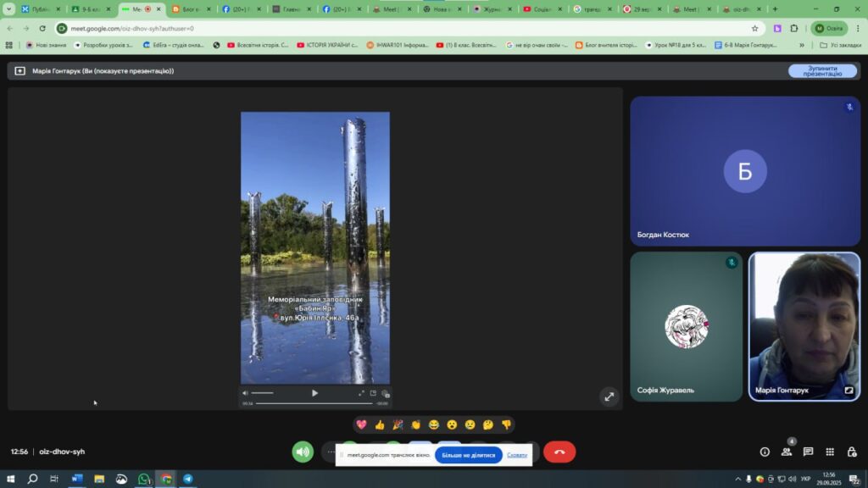Screen dimensions: 868x488
Task: Expand Windows system tray hidden icons
Action: [737, 479]
